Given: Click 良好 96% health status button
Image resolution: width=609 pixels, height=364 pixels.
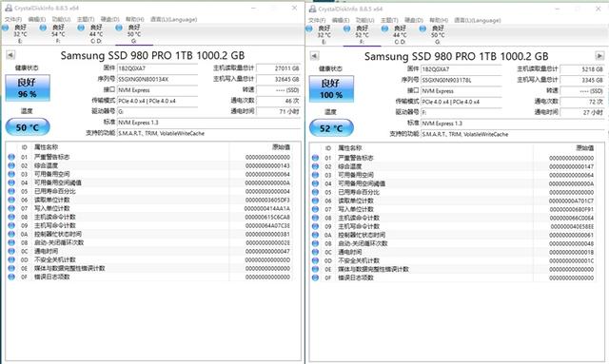Looking at the screenshot, I should pos(28,88).
